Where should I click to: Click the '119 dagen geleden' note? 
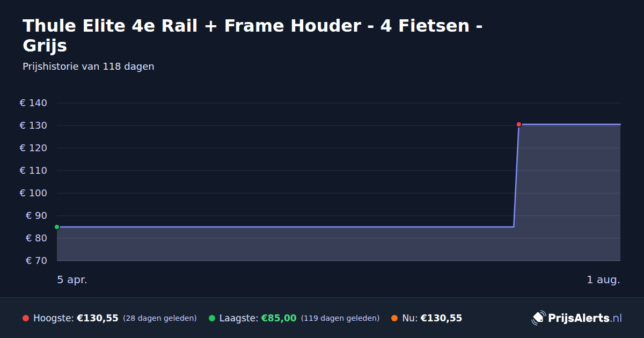pos(340,318)
